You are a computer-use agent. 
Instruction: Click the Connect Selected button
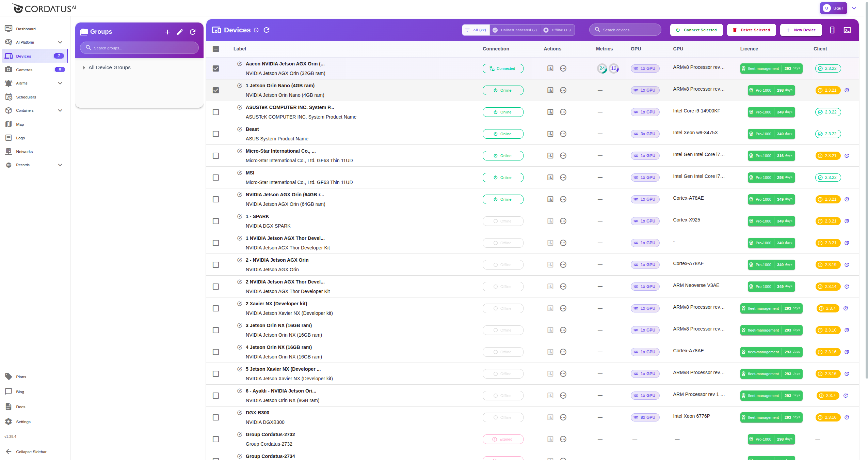pyautogui.click(x=696, y=30)
